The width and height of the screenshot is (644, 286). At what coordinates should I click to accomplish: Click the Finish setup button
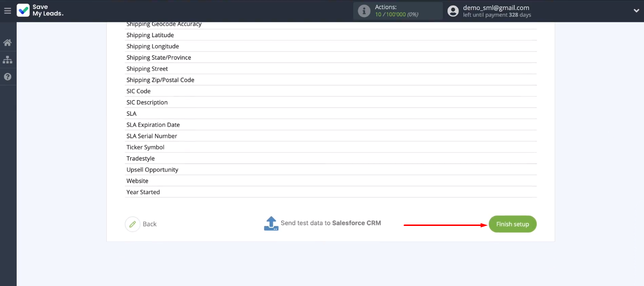click(x=512, y=224)
